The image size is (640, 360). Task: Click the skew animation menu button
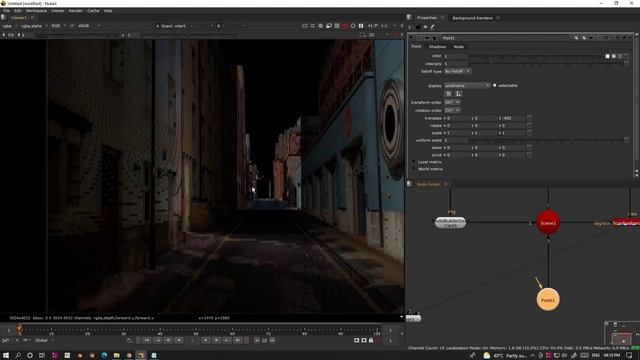529,148
